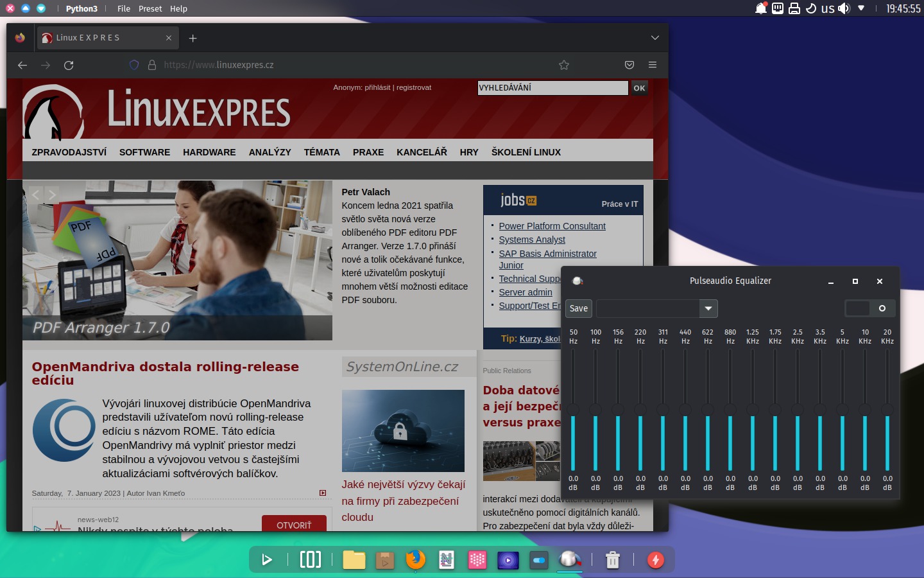
Task: Bookmark this page with the star icon
Action: 564,65
